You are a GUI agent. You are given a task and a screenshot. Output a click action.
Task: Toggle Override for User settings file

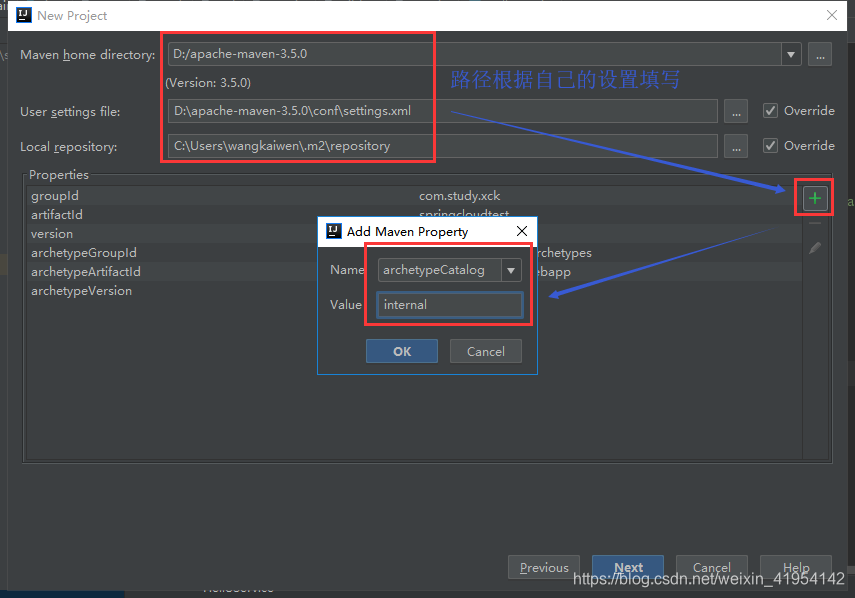pyautogui.click(x=770, y=111)
